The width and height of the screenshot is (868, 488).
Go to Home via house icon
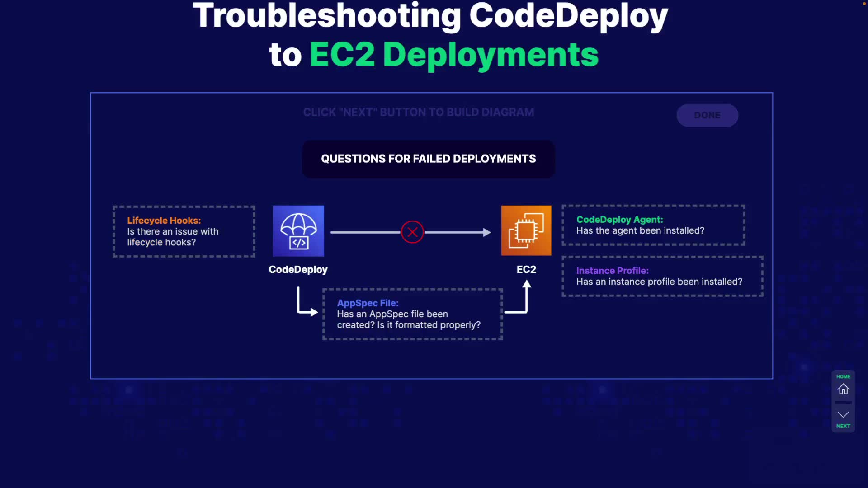point(843,389)
